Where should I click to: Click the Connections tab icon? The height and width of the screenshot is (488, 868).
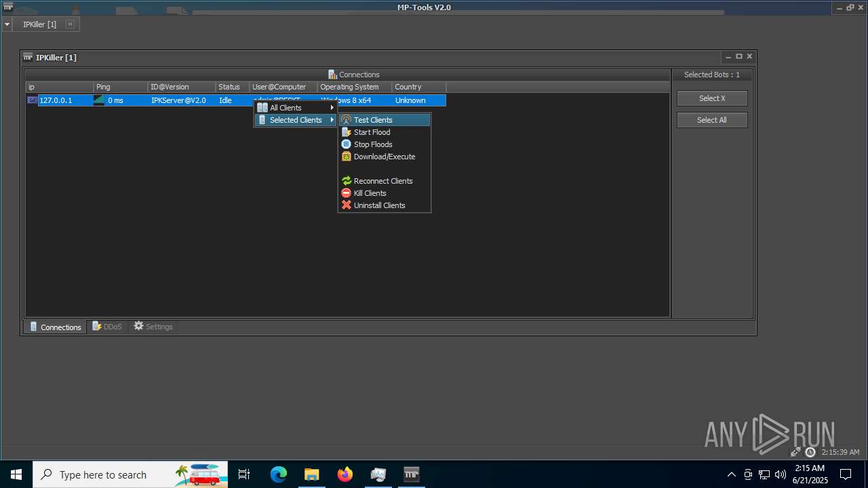(34, 327)
